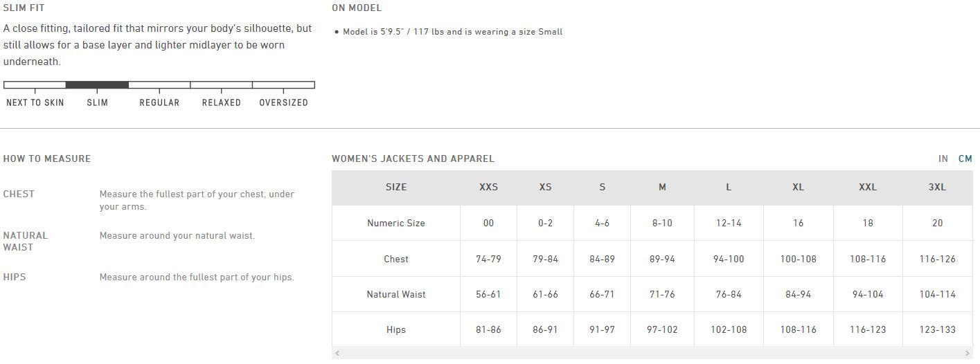Click the Hips row label in size table

(396, 330)
